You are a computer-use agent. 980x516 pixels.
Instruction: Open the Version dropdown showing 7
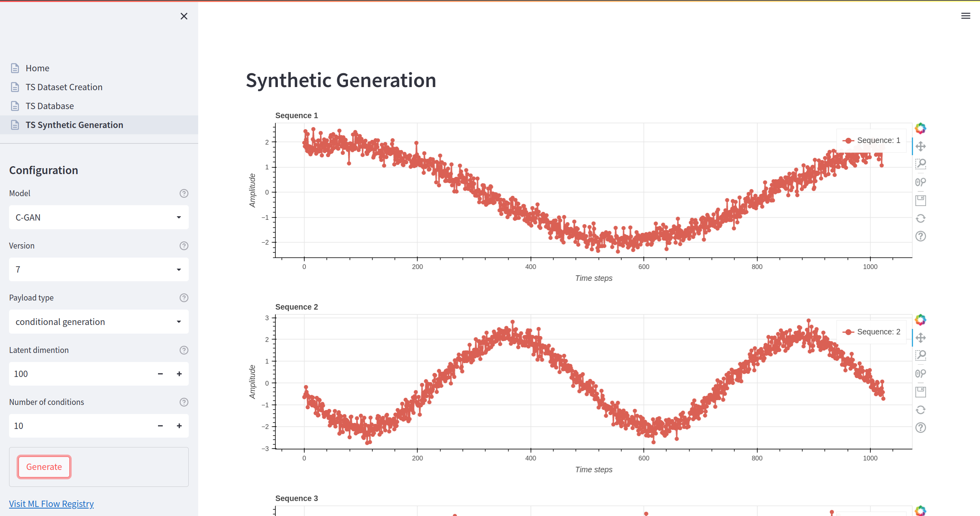pos(99,269)
